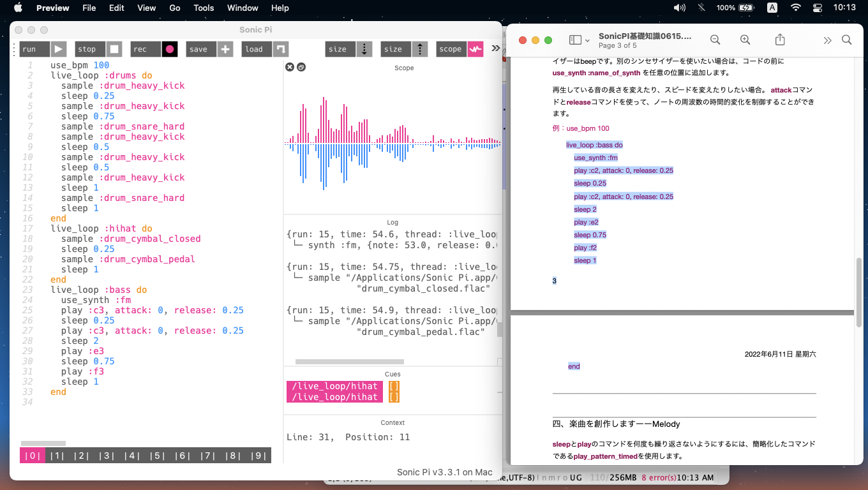This screenshot has width=868, height=490.
Task: Open macOS Control Center from menu bar
Action: (x=818, y=8)
